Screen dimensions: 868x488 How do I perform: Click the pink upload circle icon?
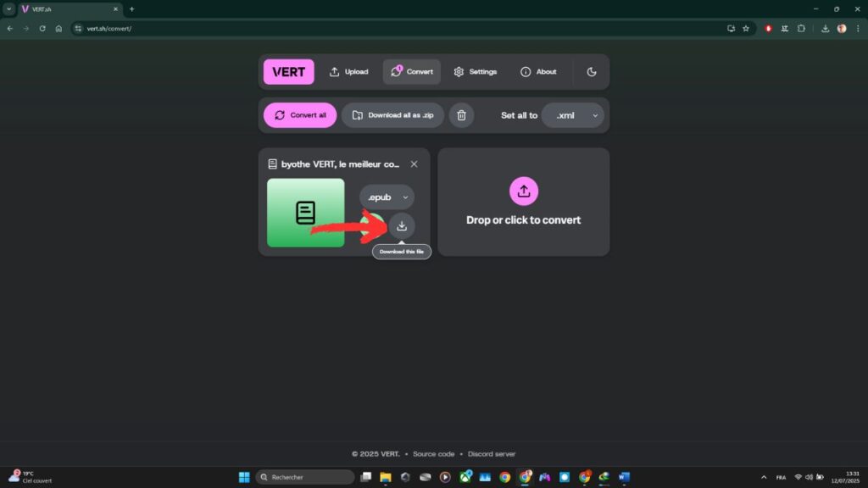coord(524,191)
